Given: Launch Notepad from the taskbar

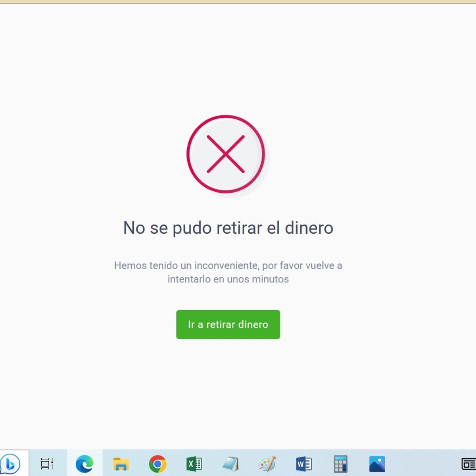Looking at the screenshot, I should click(230, 463).
